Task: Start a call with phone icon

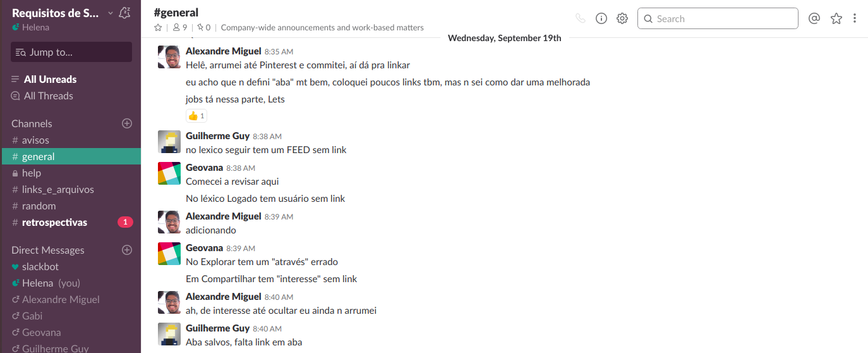Action: 581,18
